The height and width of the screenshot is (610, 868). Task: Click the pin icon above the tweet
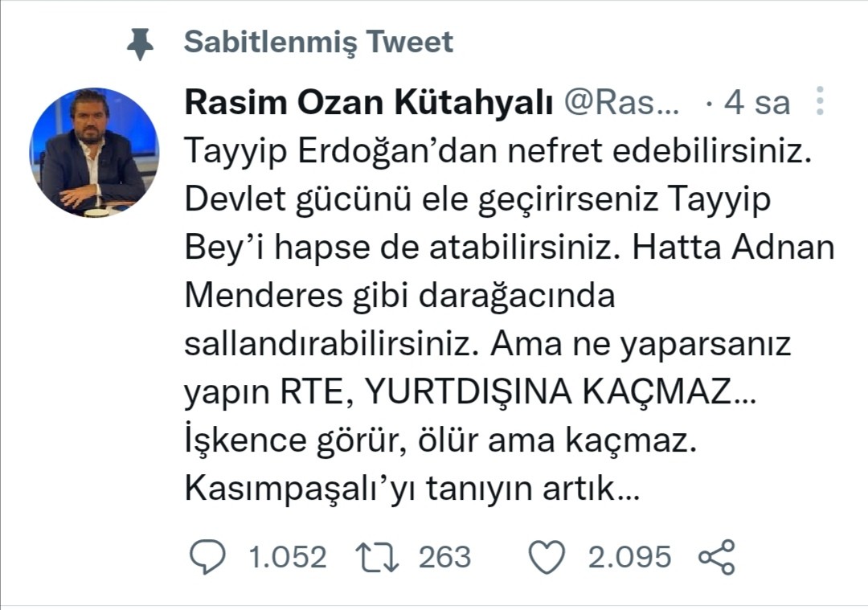point(141,43)
